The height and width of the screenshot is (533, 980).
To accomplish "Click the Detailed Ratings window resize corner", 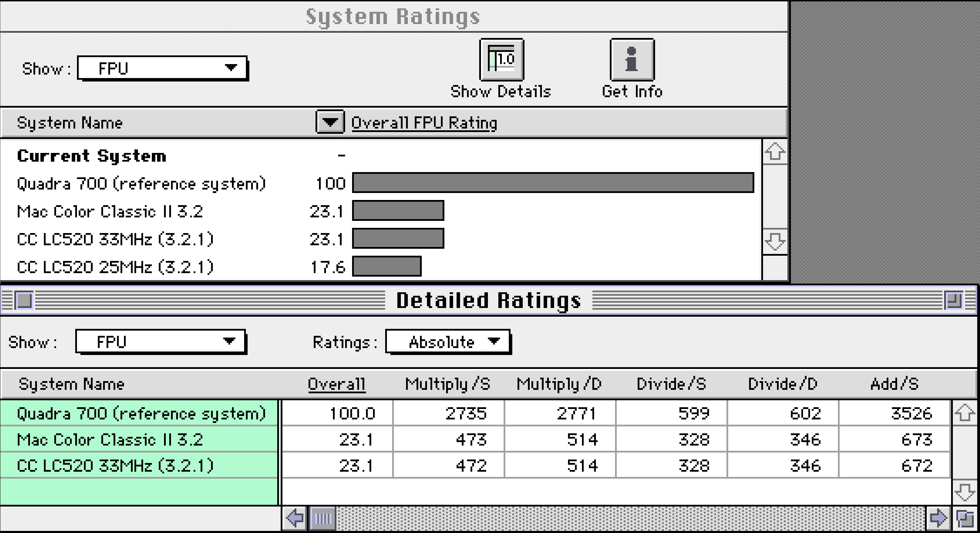I will coord(965,519).
